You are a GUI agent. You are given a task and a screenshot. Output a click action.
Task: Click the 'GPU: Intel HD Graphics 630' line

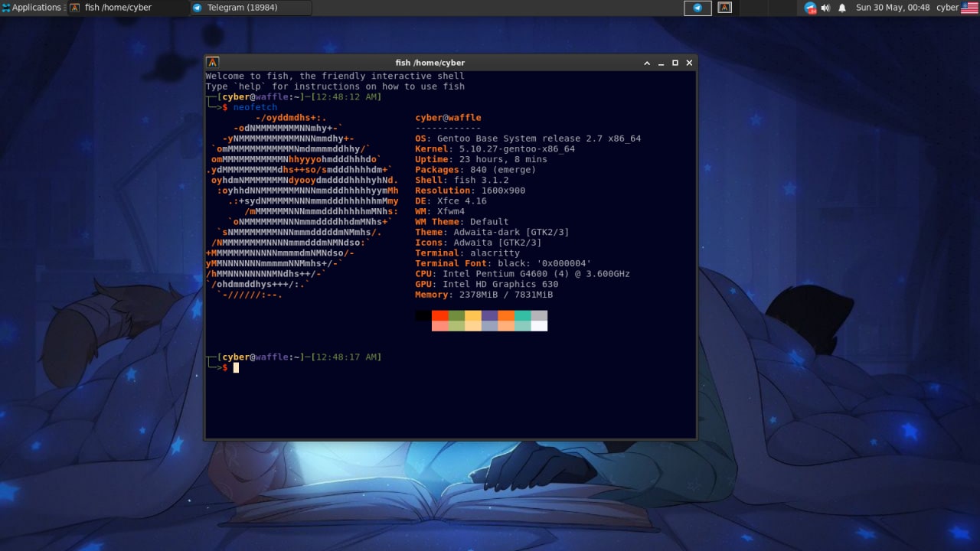(x=486, y=284)
